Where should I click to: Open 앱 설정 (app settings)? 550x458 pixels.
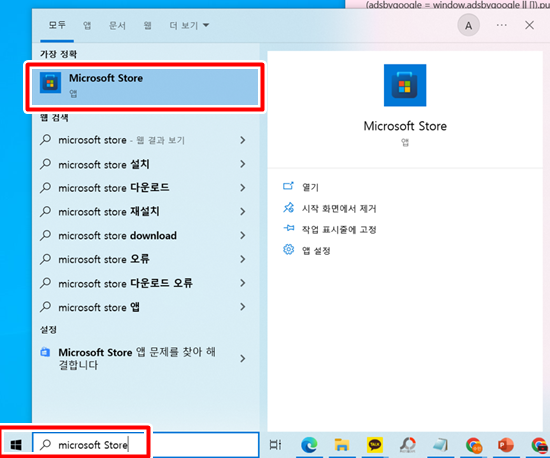(x=316, y=251)
